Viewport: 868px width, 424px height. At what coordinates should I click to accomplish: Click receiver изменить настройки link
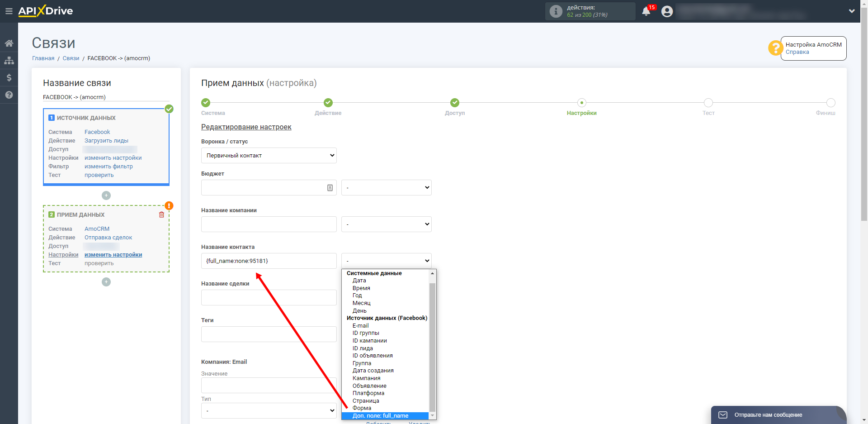(113, 255)
